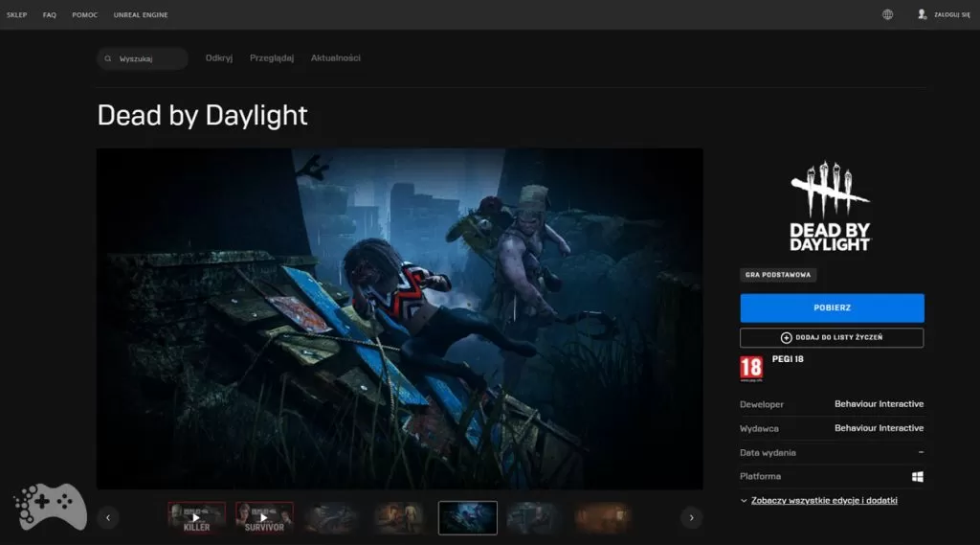Click the PEGI 18 rating icon
980x545 pixels.
pyautogui.click(x=751, y=369)
